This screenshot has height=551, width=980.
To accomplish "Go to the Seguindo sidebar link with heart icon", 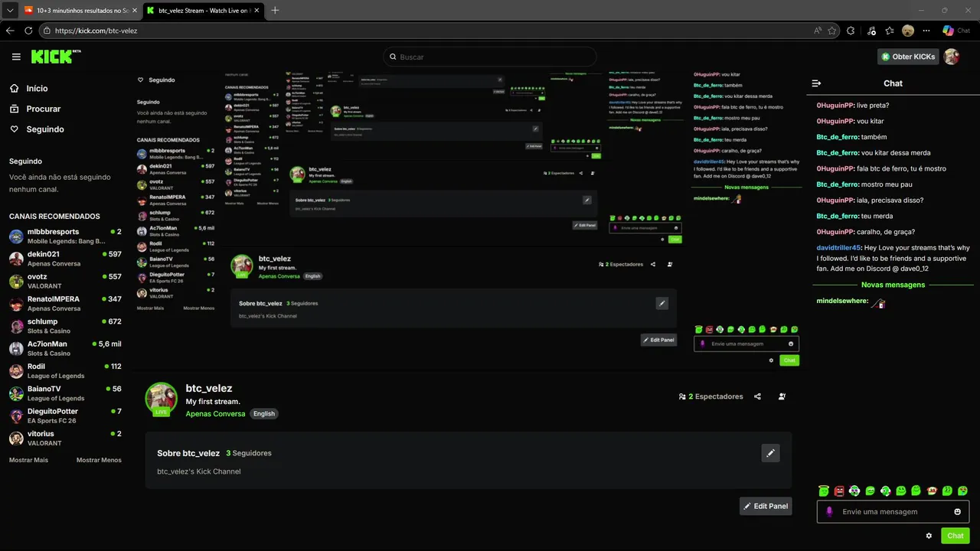I will 45,129.
